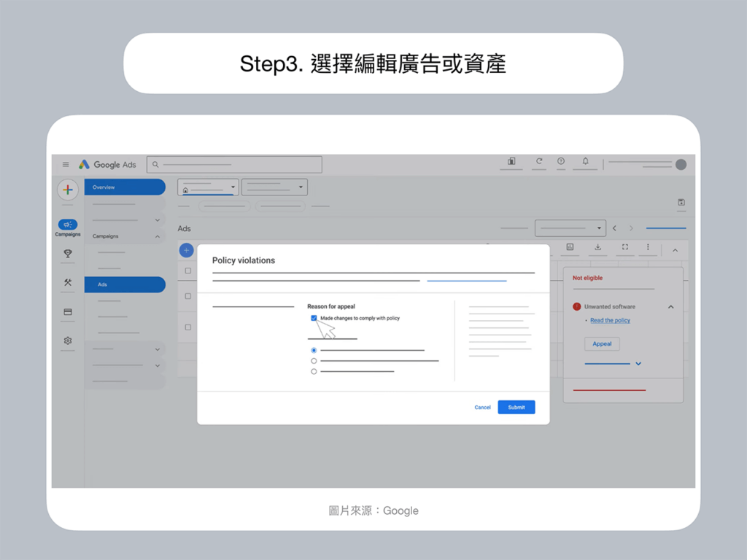Open the hamburger main menu
The height and width of the screenshot is (560, 747).
(66, 165)
